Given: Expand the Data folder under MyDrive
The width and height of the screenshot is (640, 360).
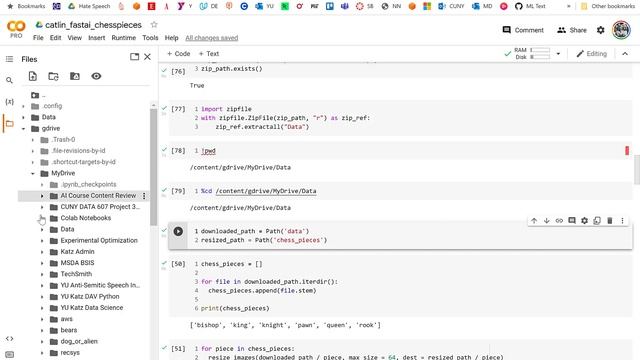Looking at the screenshot, I should [42, 229].
